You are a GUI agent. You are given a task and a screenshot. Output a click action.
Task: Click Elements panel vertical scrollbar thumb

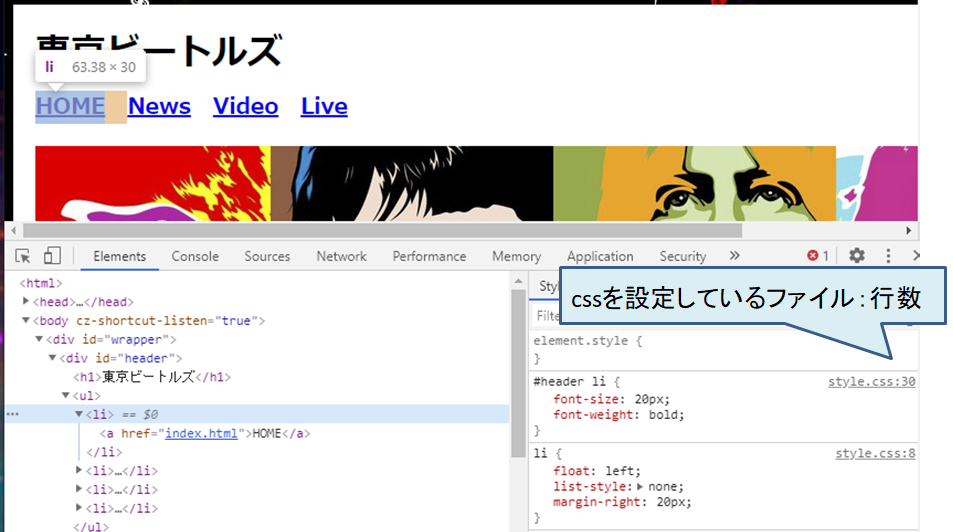pyautogui.click(x=518, y=374)
